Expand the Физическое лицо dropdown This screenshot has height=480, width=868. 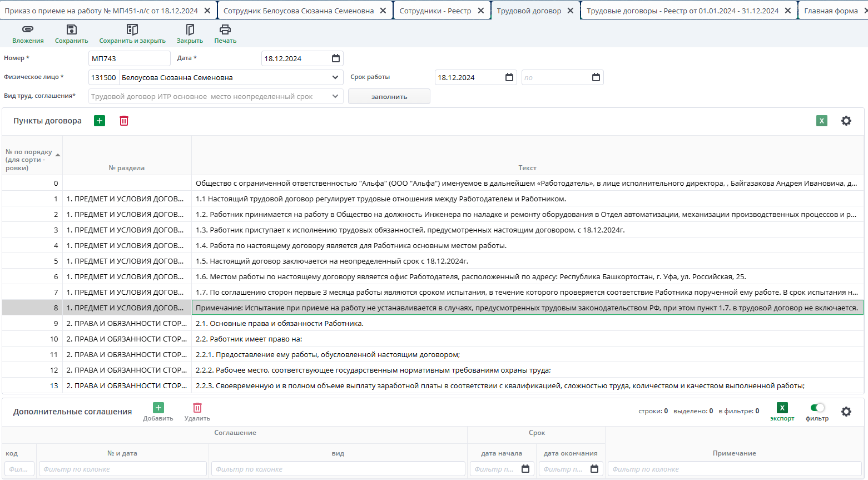(x=335, y=77)
